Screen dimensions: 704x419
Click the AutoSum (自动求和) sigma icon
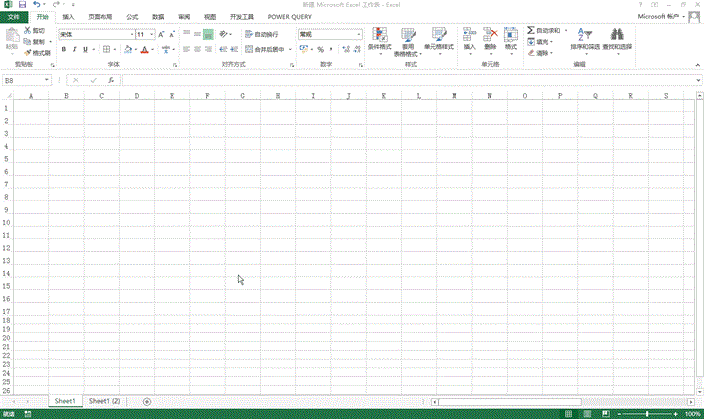tap(531, 31)
